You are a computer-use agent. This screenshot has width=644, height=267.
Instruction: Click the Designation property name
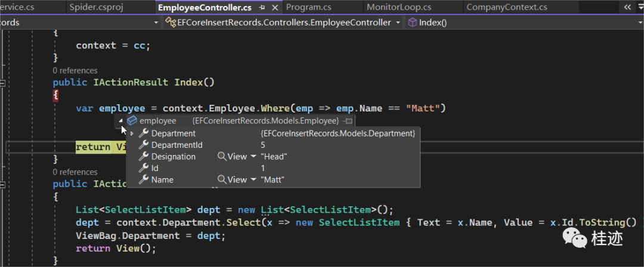point(174,157)
